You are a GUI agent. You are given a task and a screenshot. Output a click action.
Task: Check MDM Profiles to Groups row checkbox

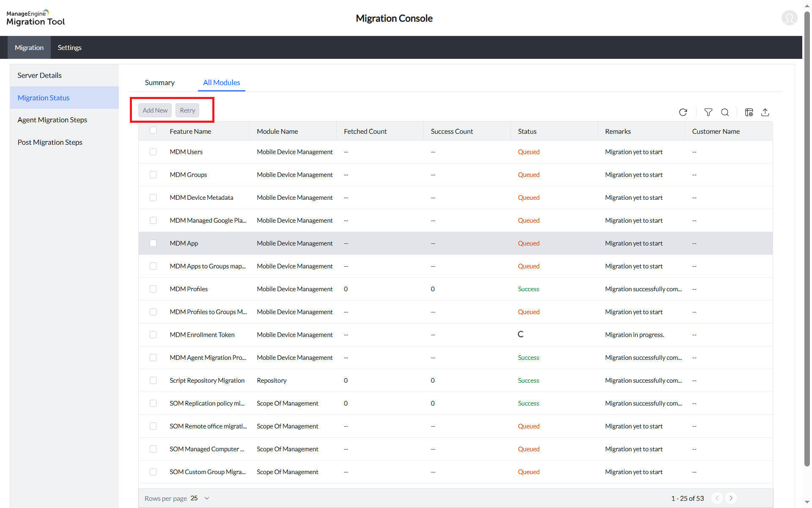coord(153,312)
